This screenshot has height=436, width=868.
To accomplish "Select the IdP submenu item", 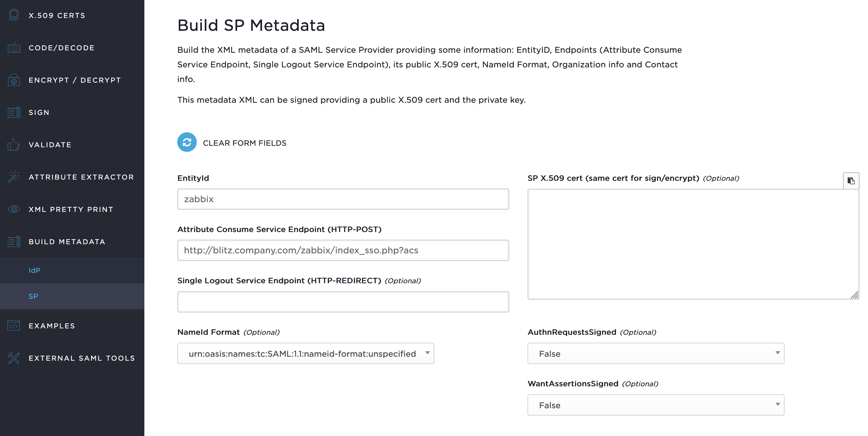I will pos(34,270).
